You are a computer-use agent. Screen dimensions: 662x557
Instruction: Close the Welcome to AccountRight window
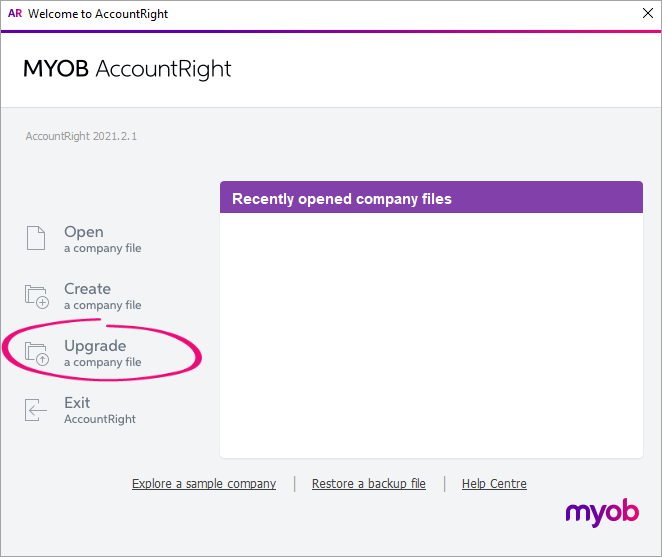(646, 14)
